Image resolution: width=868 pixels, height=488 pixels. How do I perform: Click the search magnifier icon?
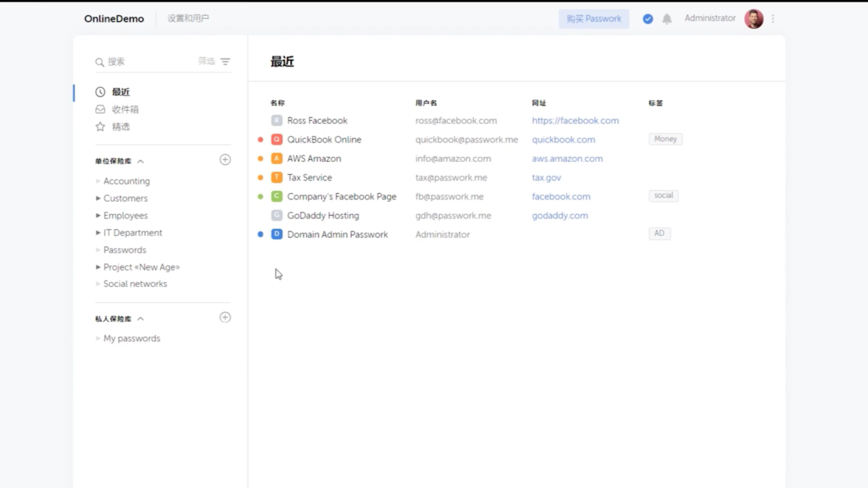tap(100, 62)
